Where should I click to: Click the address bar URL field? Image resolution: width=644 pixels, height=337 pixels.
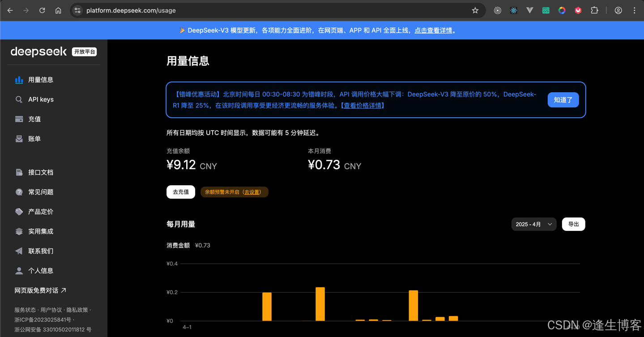coord(277,10)
